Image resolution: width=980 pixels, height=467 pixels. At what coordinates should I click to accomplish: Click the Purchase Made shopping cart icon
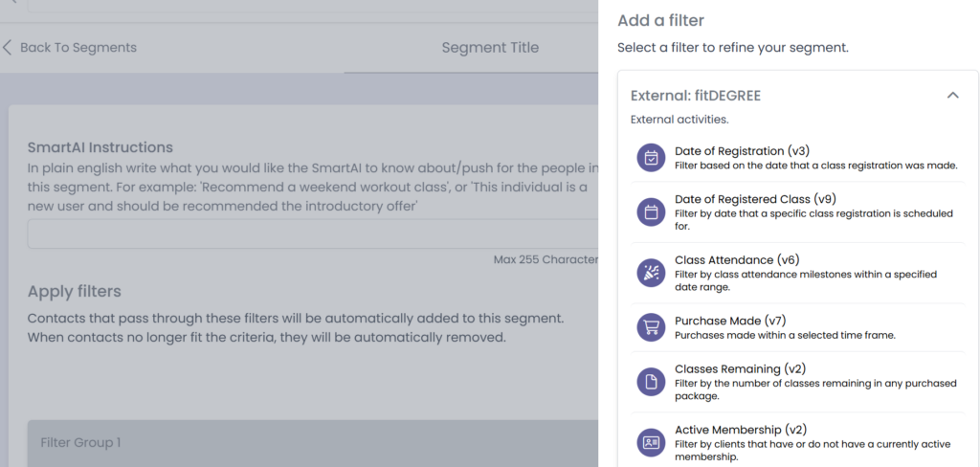coord(652,327)
